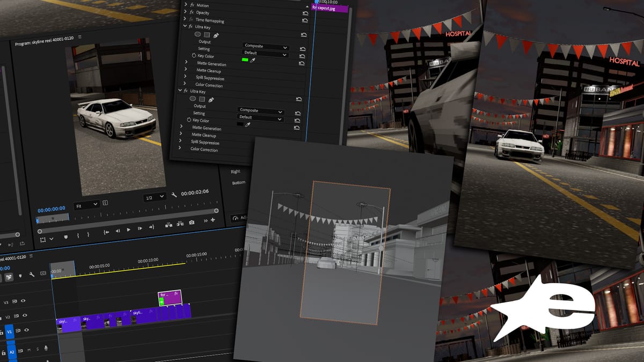Select the Key Color eyedropper in Ultra Key
This screenshot has width=644, height=362.
point(253,60)
